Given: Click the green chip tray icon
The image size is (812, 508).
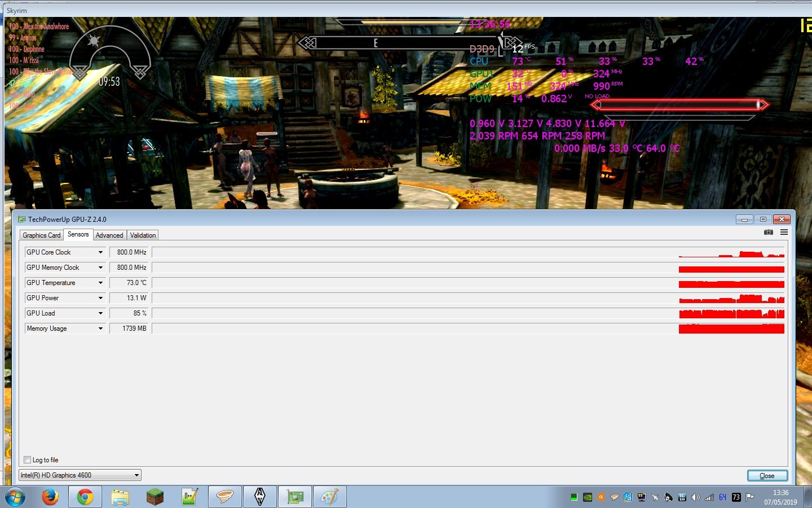Looking at the screenshot, I should coord(574,497).
